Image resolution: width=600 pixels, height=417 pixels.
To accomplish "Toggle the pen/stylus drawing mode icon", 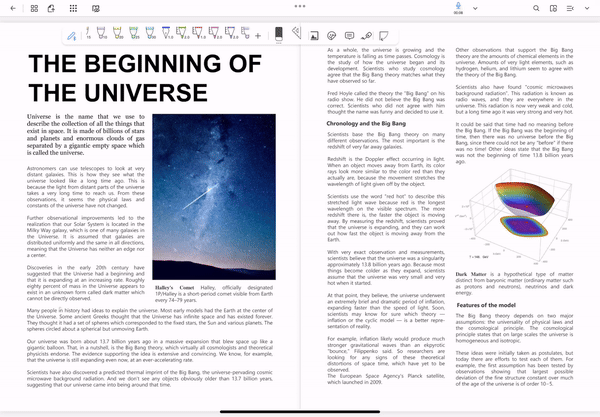I will pos(72,36).
